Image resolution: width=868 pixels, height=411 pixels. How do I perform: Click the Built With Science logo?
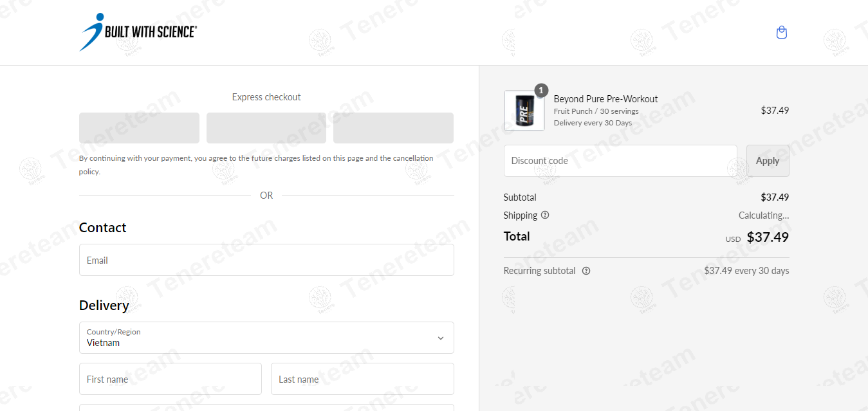(138, 32)
